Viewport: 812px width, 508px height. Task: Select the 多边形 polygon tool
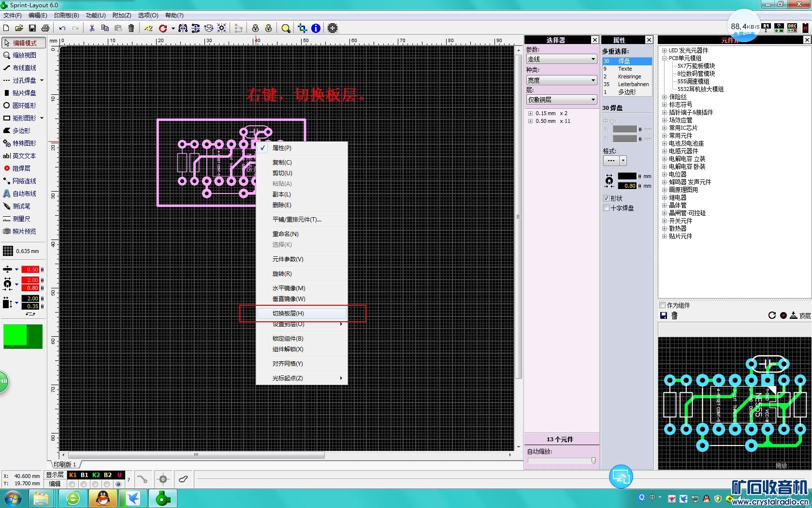coord(23,131)
